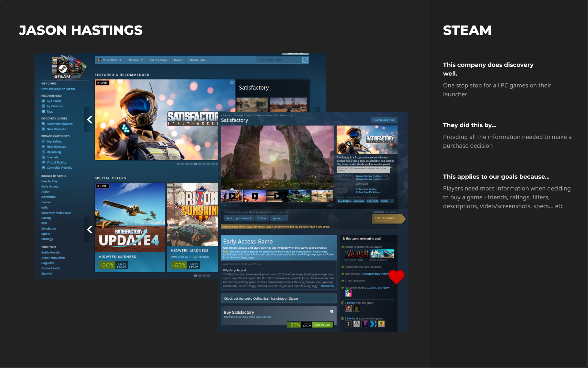Open Top Sellers category
Screen dimensions: 588x368
coord(54,141)
